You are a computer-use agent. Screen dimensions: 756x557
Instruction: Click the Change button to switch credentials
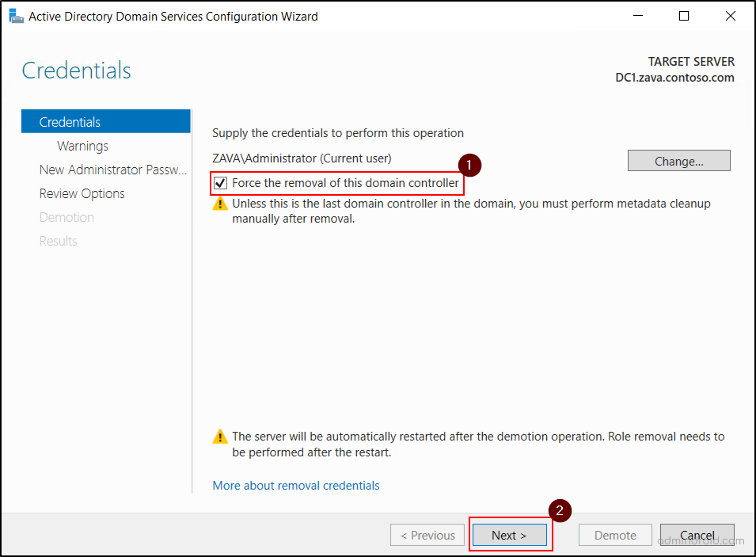tap(678, 160)
